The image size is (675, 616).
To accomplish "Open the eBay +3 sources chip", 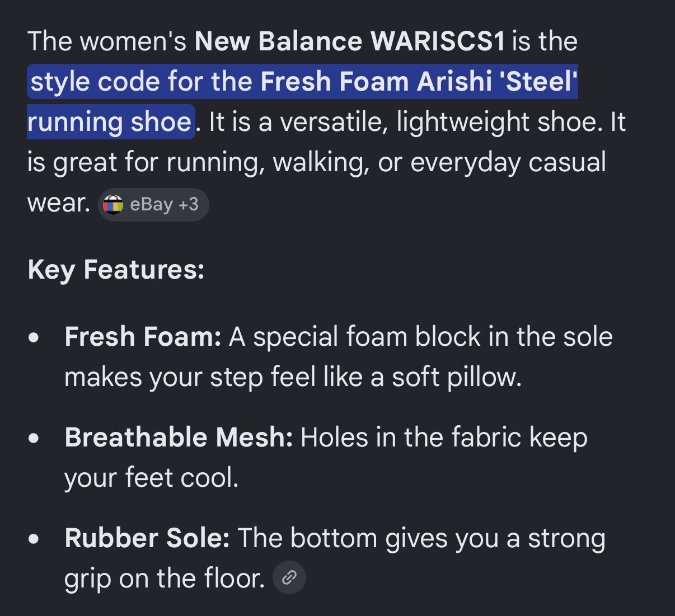I will pyautogui.click(x=153, y=205).
